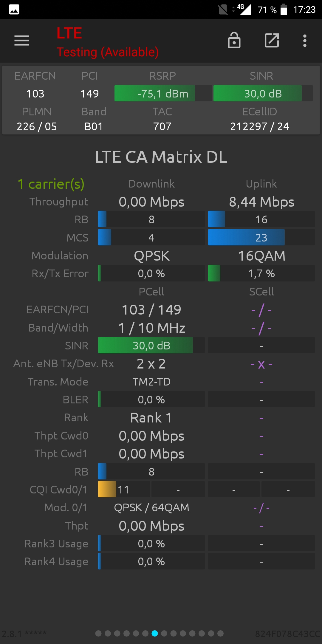322x644 pixels.
Task: Tap the RSRP -75,1 dBm level bar
Action: tap(163, 93)
